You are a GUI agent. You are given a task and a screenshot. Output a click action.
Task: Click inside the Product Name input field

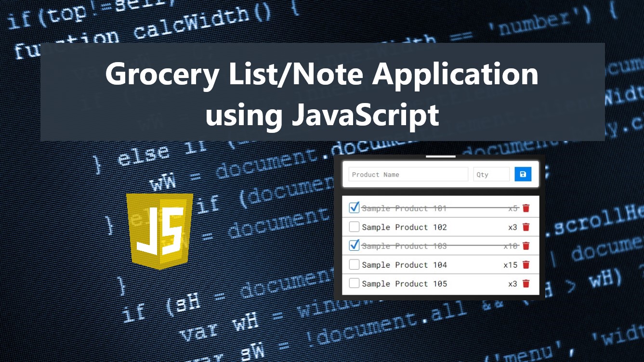(x=407, y=174)
